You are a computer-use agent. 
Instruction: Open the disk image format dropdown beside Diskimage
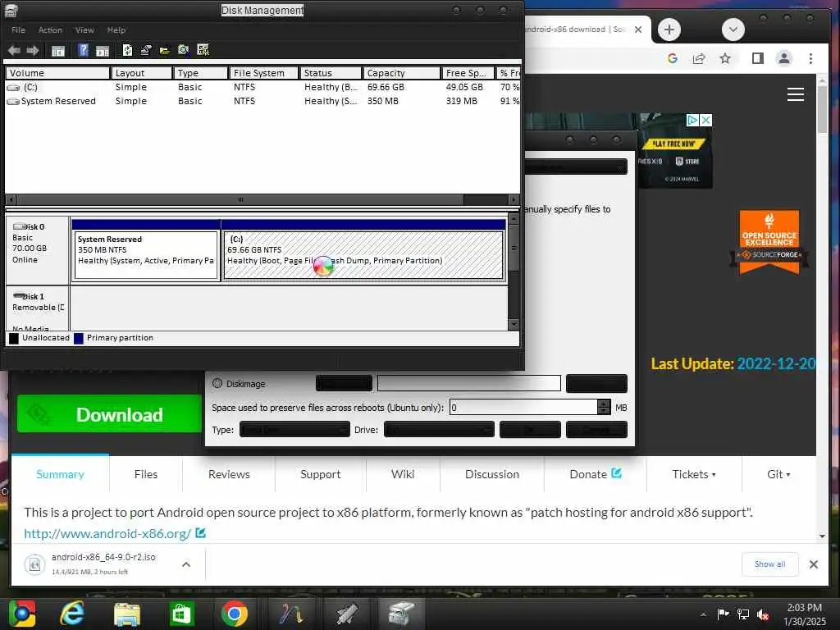[x=344, y=384]
